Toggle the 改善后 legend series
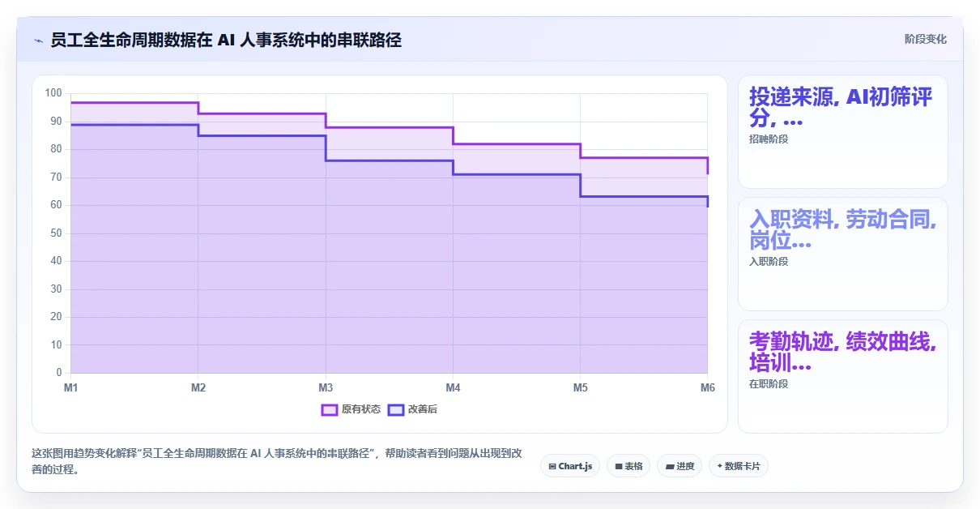 tap(412, 409)
